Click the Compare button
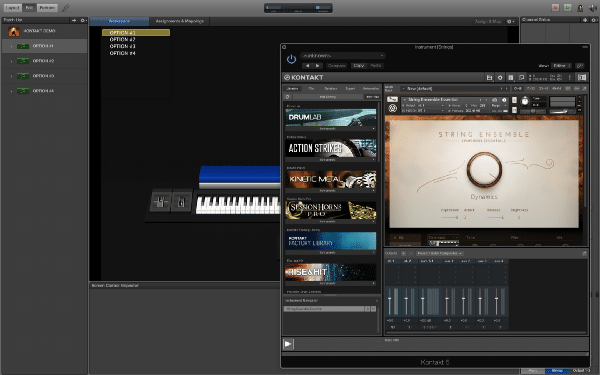This screenshot has height=375, width=600. coord(337,66)
